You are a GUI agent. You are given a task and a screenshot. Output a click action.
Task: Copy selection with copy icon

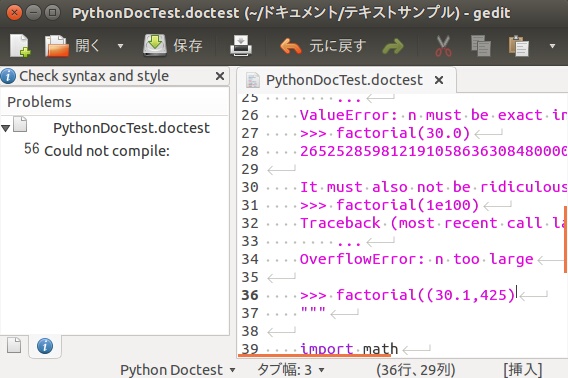tap(481, 46)
